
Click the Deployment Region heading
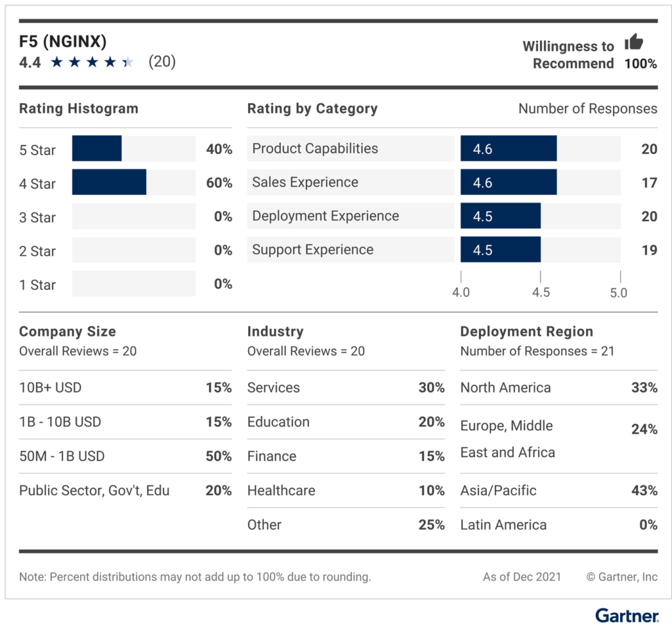(x=527, y=331)
